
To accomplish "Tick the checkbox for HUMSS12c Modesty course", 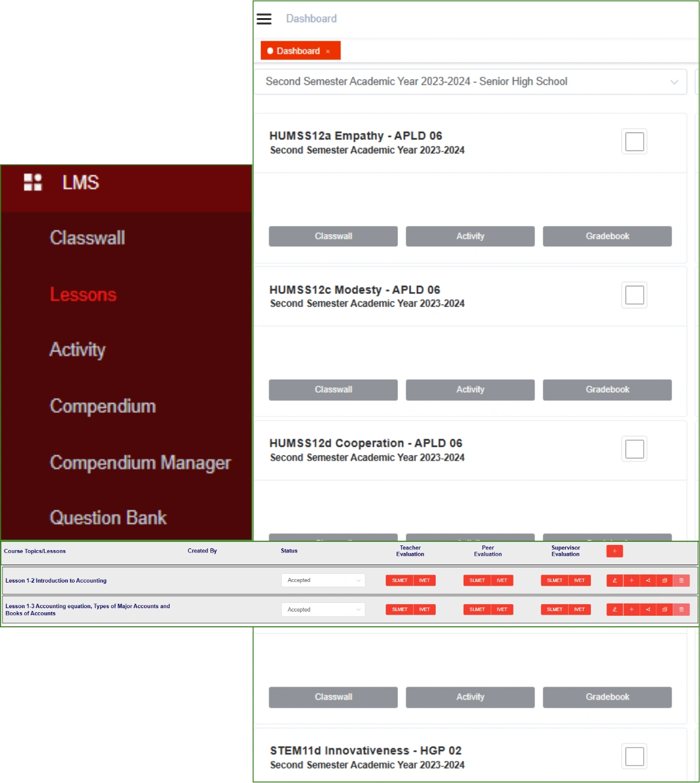I will click(x=634, y=295).
